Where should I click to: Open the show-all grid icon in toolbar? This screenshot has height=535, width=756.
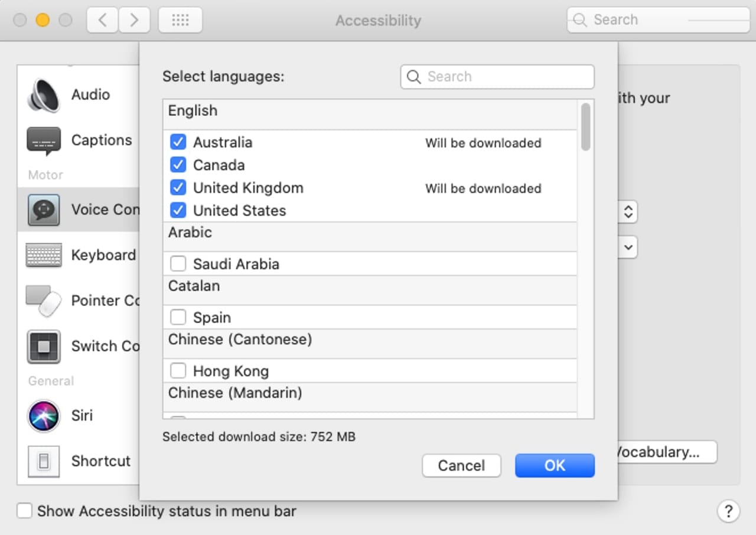pyautogui.click(x=180, y=20)
